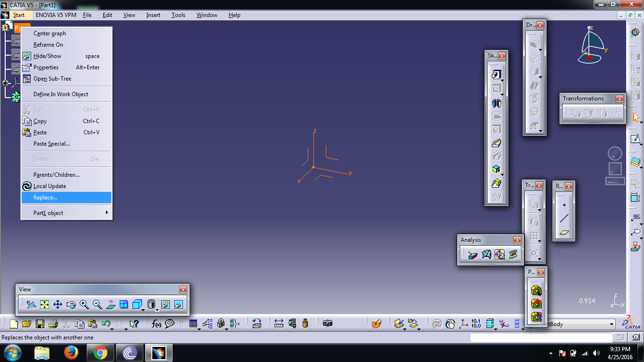Toggle Multi-View layout icon in View toolbar

pos(124,304)
